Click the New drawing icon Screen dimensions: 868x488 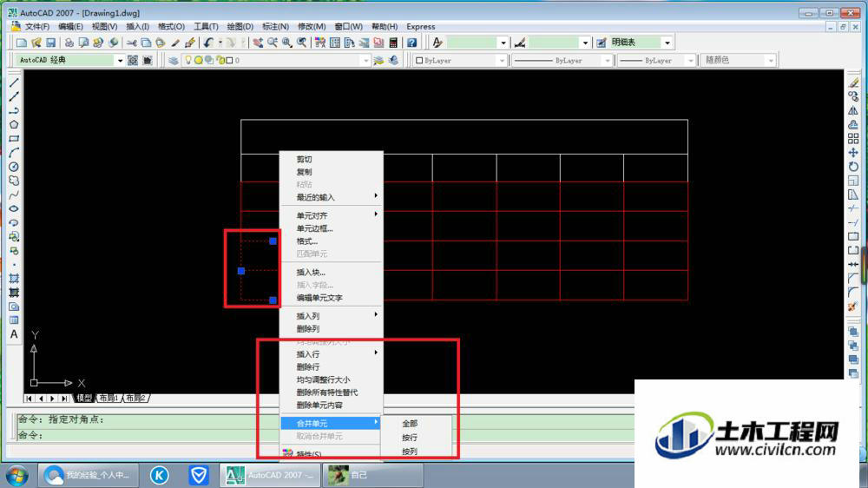[x=22, y=43]
